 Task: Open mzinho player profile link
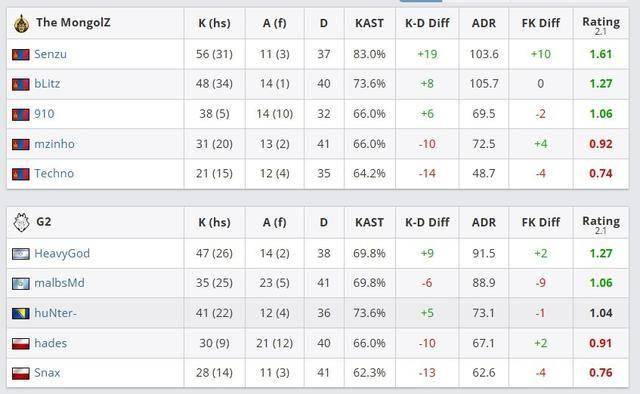[x=54, y=144]
